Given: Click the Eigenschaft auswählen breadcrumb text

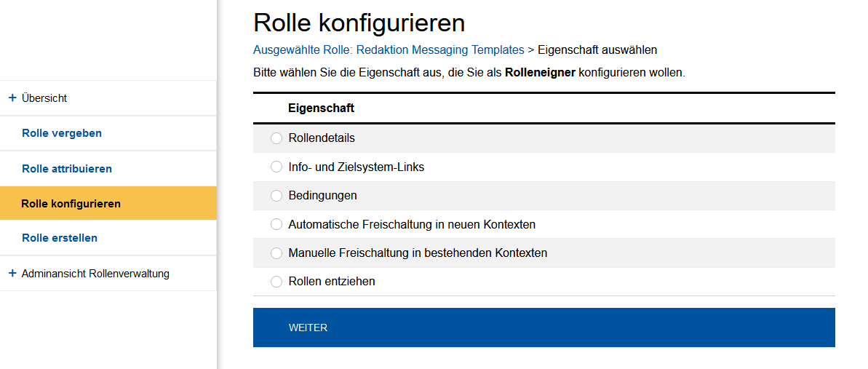Looking at the screenshot, I should coord(597,50).
